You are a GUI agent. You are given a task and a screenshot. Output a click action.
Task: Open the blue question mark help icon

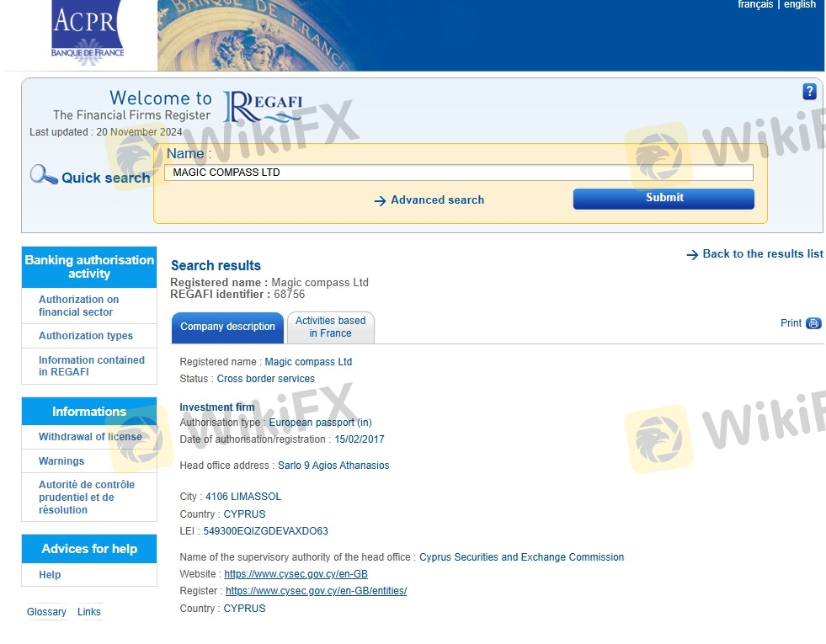(x=809, y=92)
